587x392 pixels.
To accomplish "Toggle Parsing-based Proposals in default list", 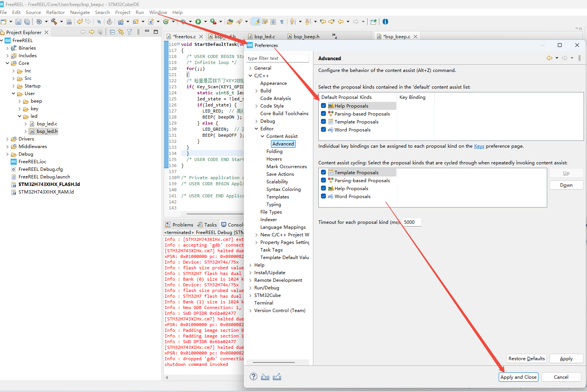I will pos(323,114).
